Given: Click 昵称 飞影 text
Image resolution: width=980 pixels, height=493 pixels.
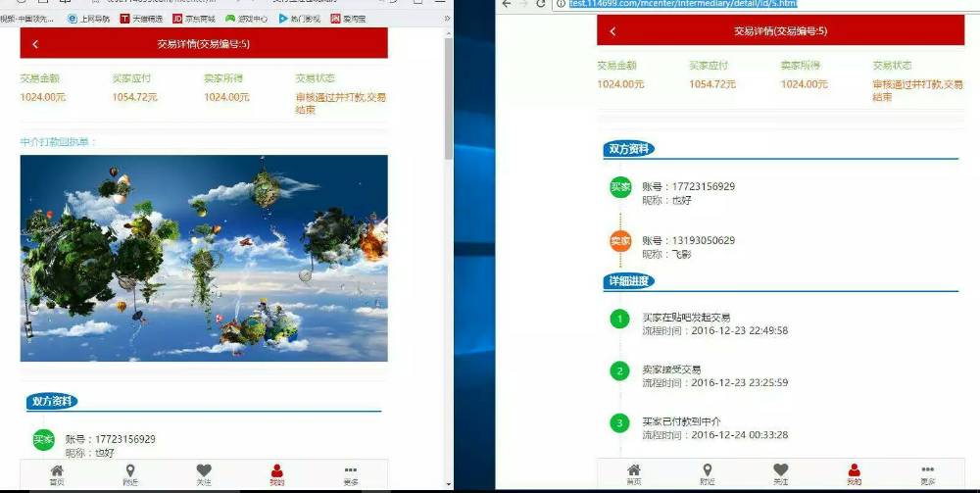Looking at the screenshot, I should coord(666,254).
